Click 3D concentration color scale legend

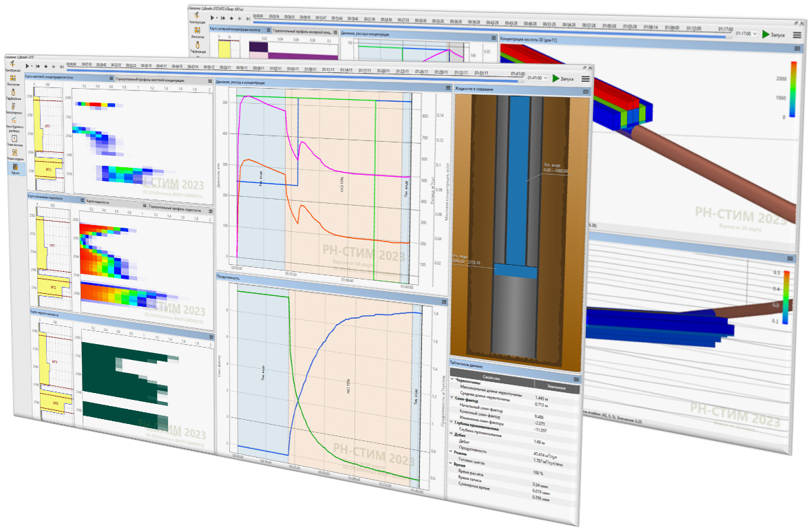[793, 89]
